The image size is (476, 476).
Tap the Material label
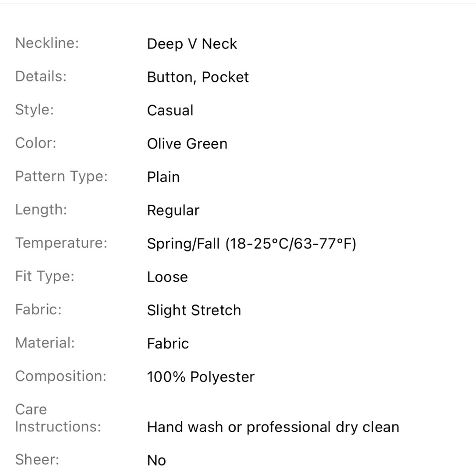[45, 343]
